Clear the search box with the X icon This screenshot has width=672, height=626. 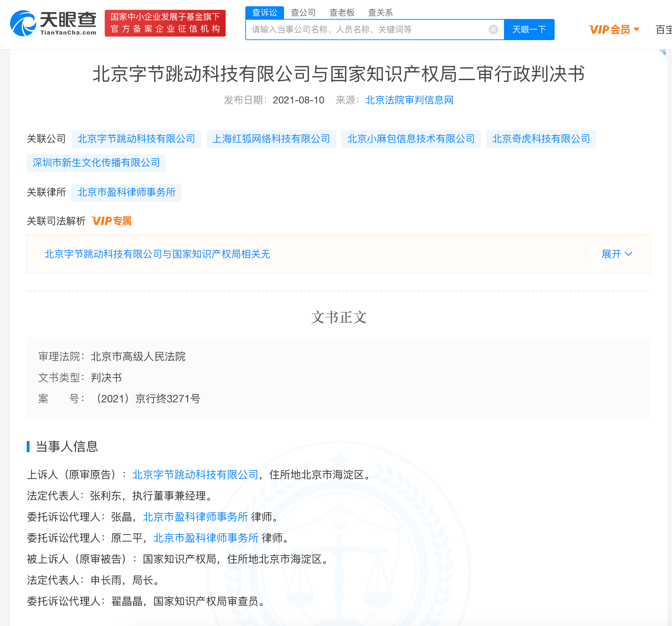pyautogui.click(x=493, y=30)
